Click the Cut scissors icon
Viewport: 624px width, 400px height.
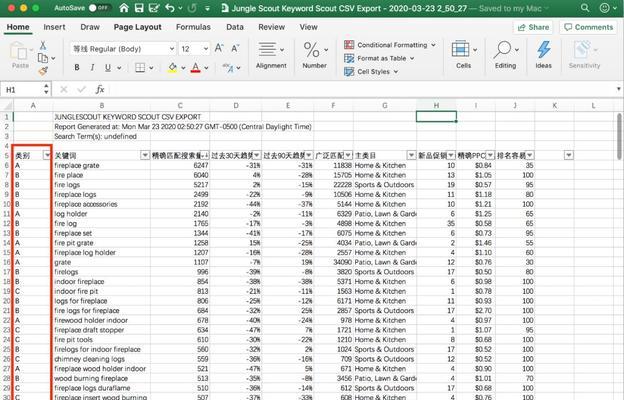click(x=43, y=45)
